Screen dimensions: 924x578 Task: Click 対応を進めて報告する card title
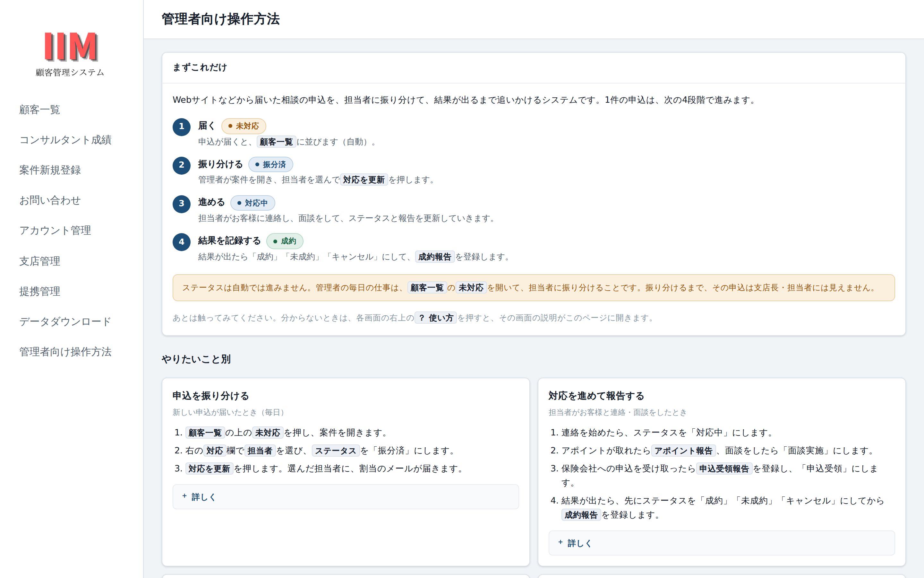click(596, 396)
